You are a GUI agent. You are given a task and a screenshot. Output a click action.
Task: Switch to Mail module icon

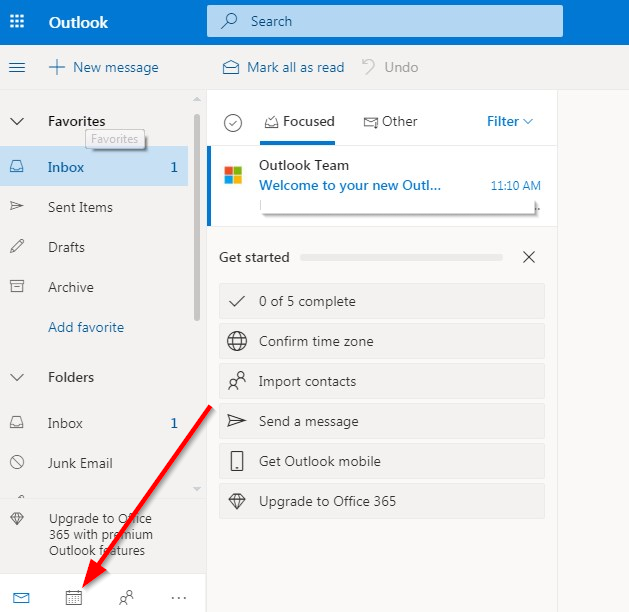pyautogui.click(x=21, y=598)
